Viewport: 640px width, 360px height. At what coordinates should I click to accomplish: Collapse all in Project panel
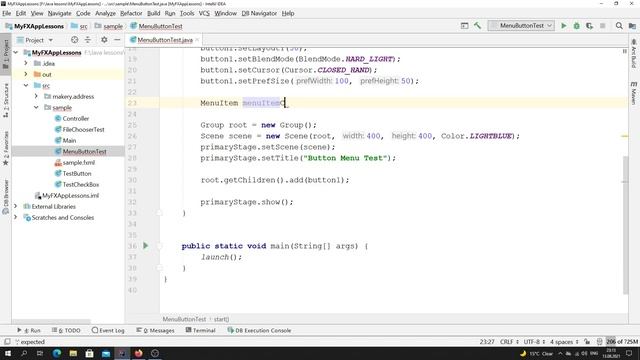point(88,40)
